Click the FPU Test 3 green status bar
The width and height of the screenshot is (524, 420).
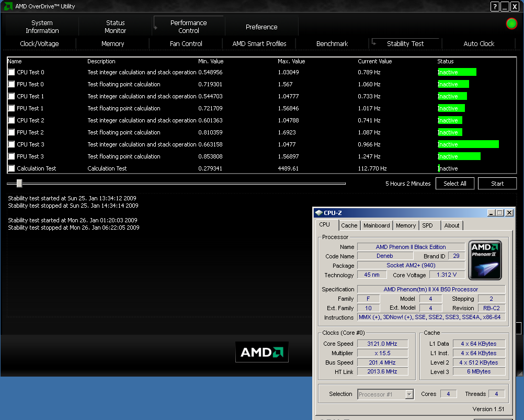click(459, 156)
